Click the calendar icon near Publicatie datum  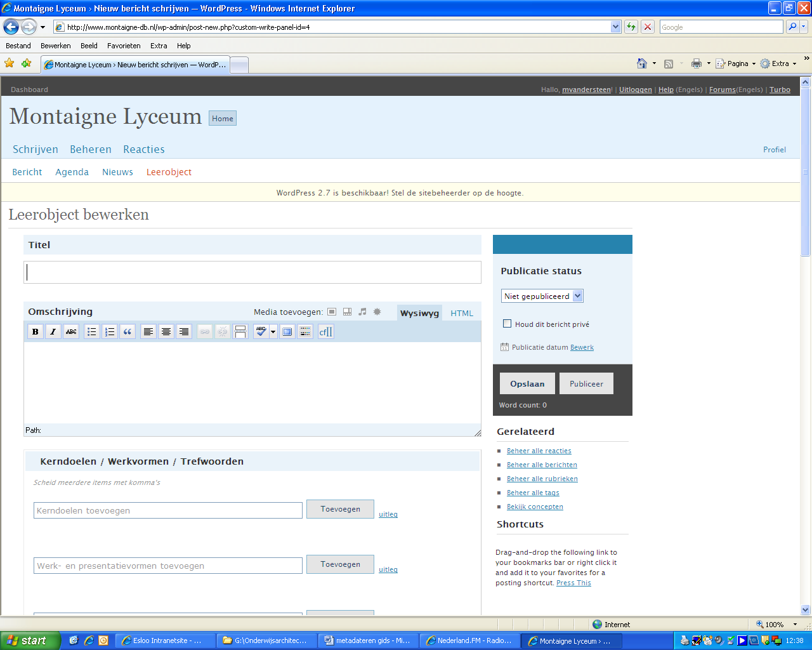click(504, 347)
